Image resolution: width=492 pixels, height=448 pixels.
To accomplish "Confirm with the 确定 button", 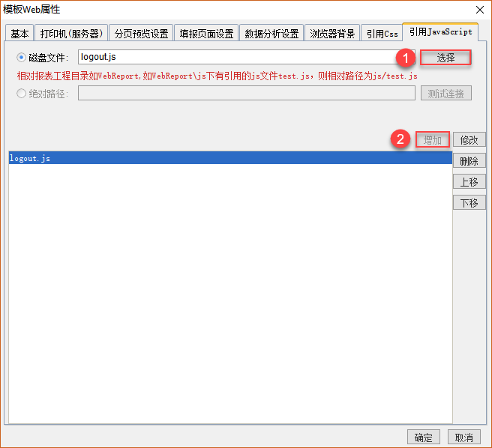I will pyautogui.click(x=423, y=437).
